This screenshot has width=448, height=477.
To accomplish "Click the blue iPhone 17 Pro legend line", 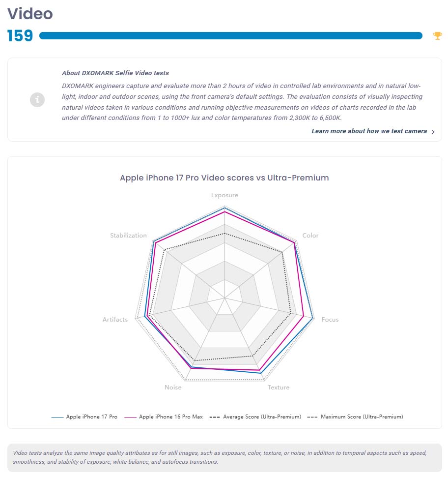I will tap(57, 417).
